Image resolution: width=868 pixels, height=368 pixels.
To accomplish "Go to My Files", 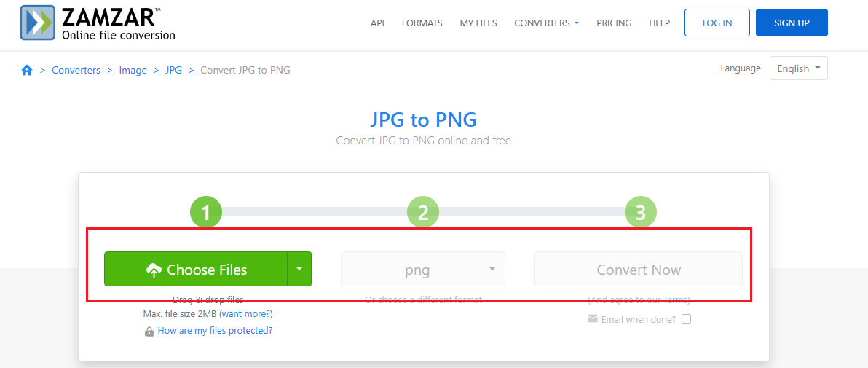I will [478, 23].
